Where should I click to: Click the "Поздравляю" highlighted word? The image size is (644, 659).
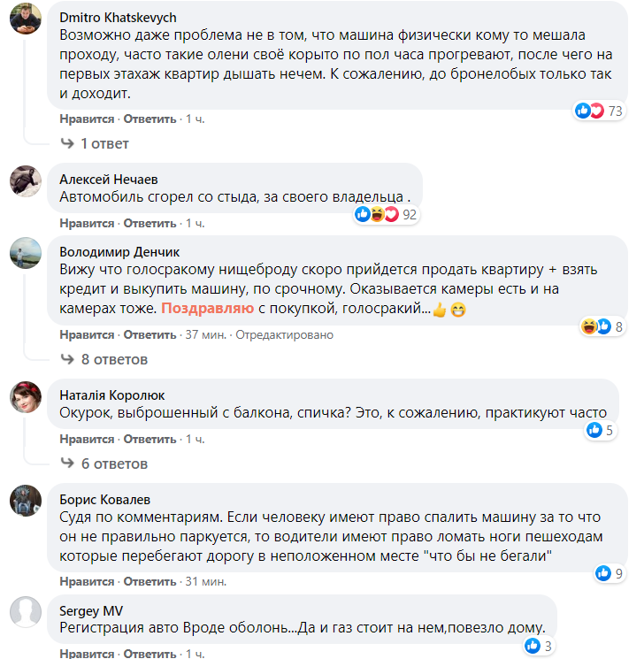tap(208, 310)
